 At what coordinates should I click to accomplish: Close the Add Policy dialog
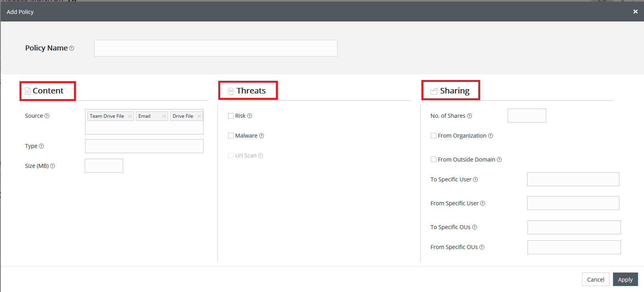pos(635,12)
